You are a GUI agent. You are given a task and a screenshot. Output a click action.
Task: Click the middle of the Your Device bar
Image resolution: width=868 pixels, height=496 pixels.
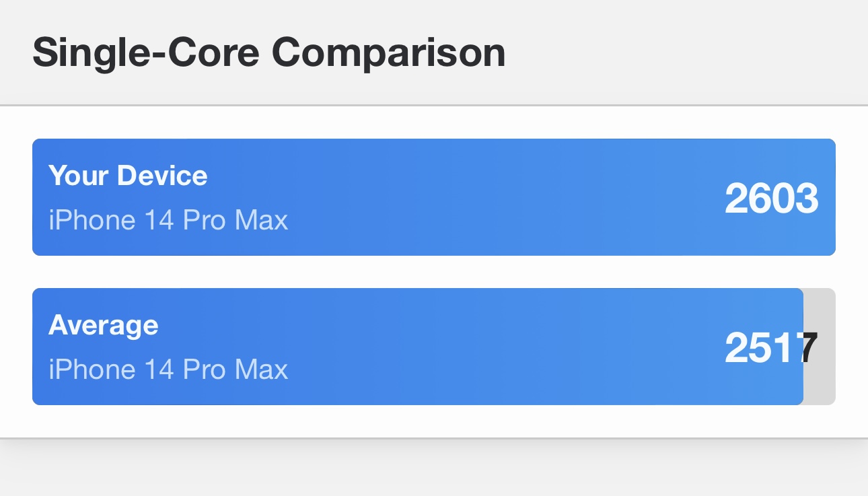coord(434,197)
